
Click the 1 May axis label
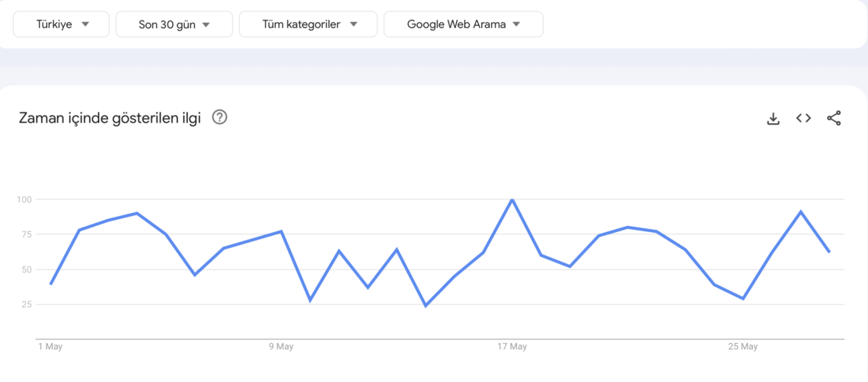coord(50,347)
